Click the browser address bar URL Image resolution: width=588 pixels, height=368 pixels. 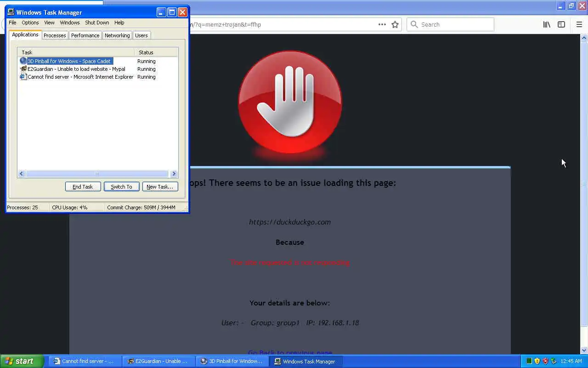(x=226, y=24)
